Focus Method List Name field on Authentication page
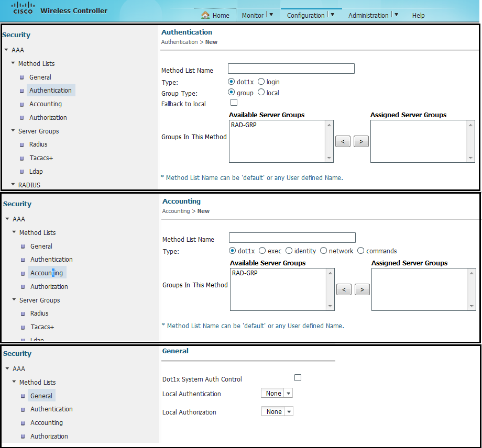482x448 pixels. point(291,69)
